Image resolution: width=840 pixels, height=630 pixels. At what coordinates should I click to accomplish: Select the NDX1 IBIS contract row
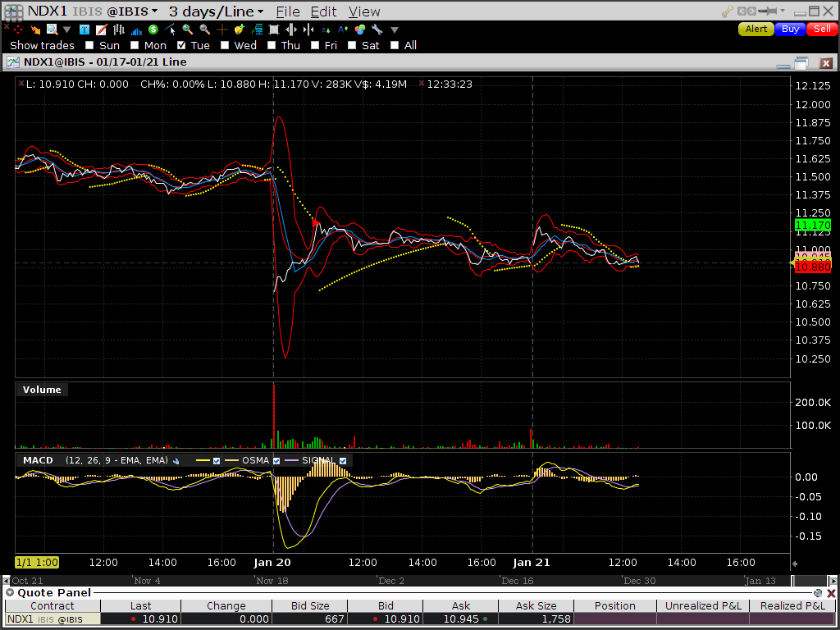tap(52, 619)
